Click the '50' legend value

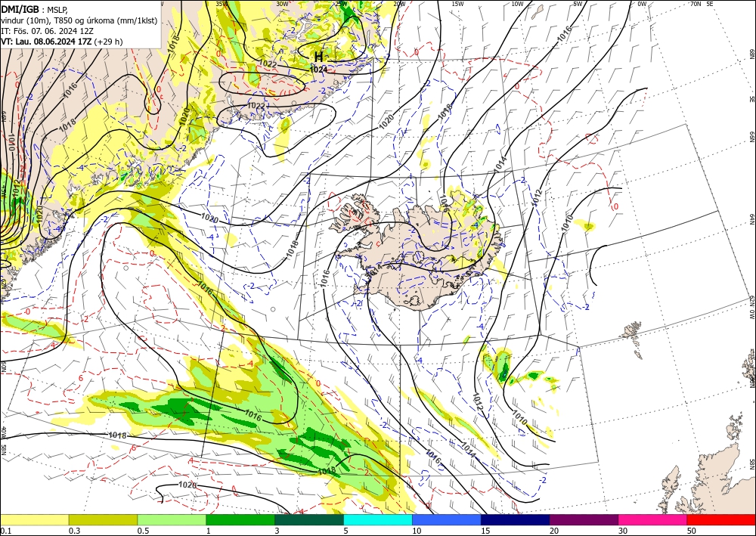point(692,531)
